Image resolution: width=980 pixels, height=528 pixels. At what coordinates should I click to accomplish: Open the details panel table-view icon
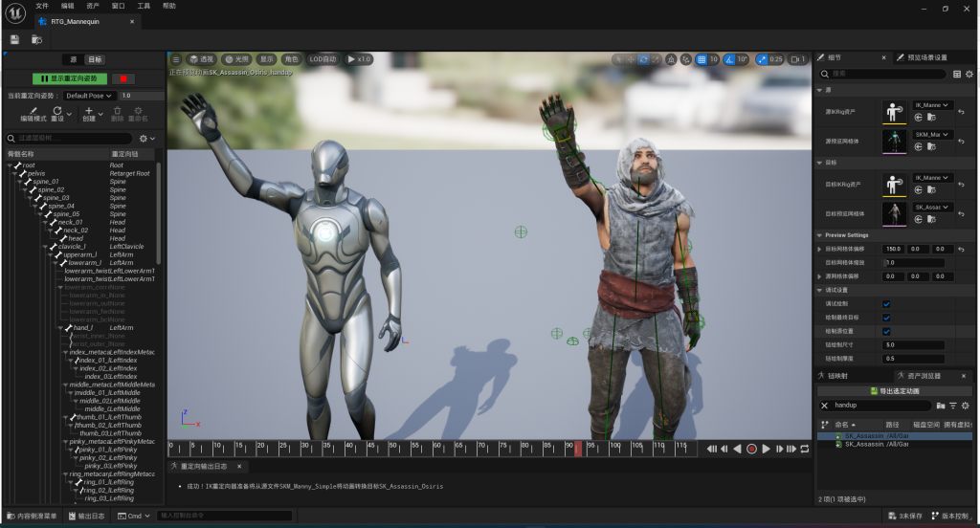pos(957,74)
